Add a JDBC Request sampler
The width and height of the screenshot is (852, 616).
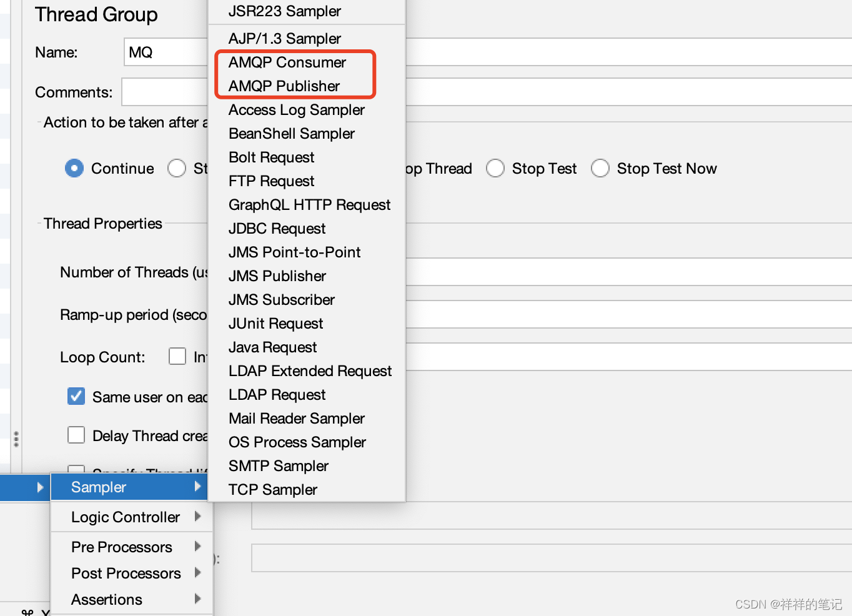[x=277, y=228]
